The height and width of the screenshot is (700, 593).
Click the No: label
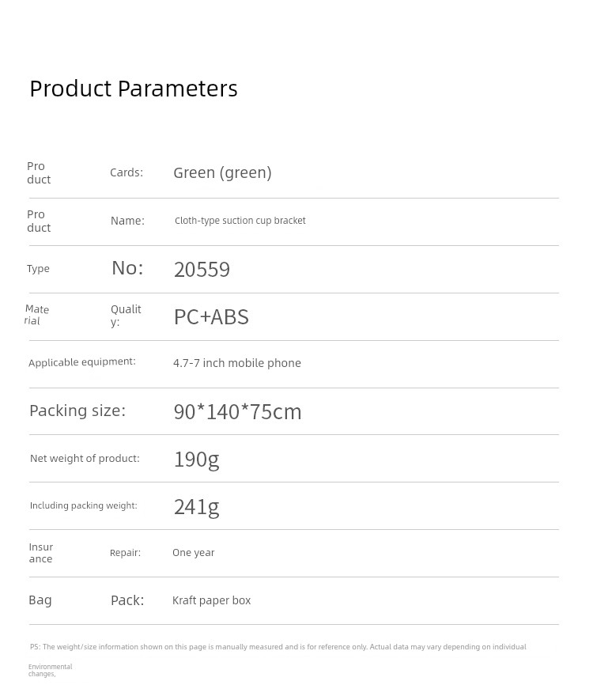(127, 268)
